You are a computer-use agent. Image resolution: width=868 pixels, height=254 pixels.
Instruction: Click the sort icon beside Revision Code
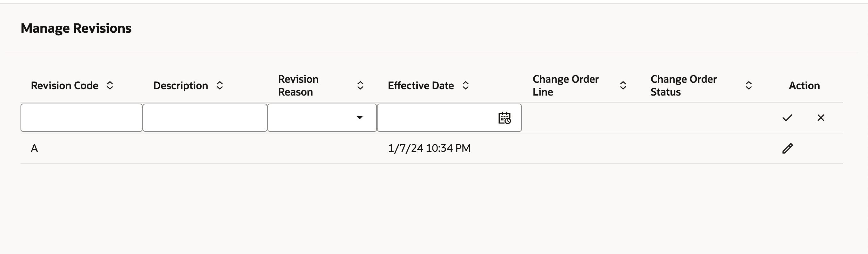110,85
